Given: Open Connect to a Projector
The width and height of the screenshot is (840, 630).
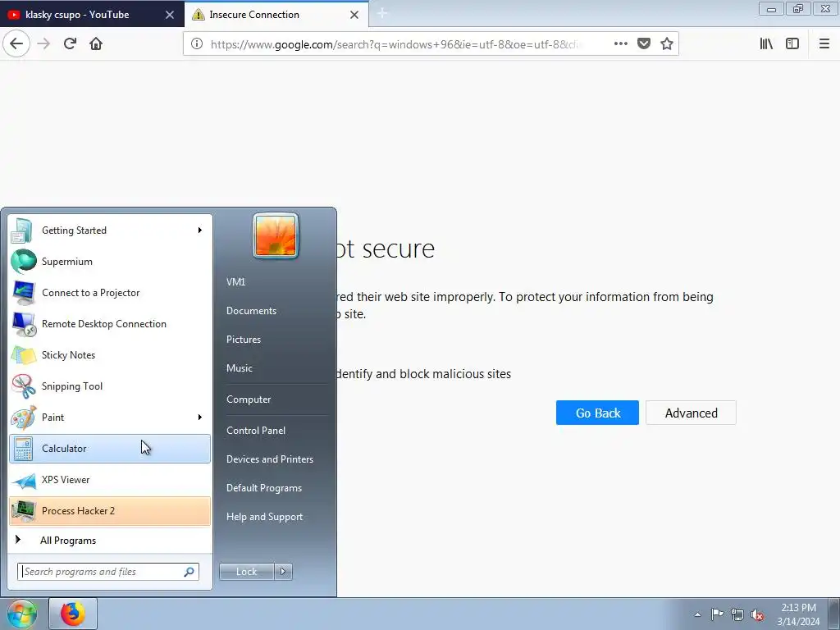Looking at the screenshot, I should coord(110,293).
